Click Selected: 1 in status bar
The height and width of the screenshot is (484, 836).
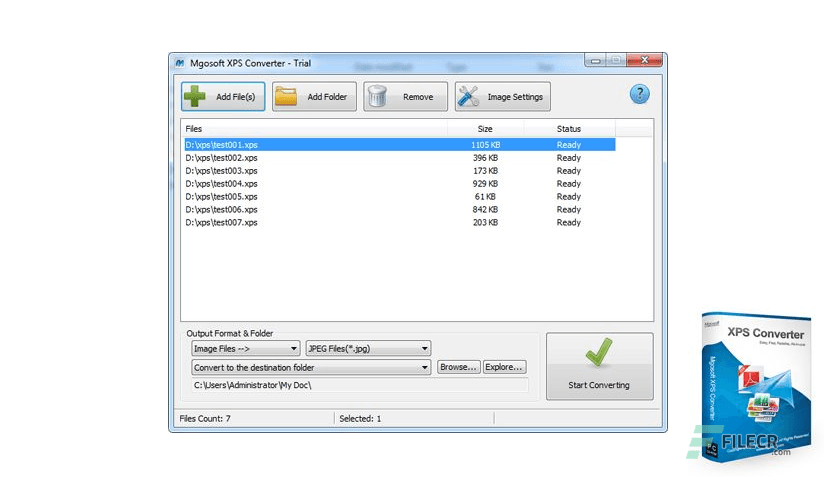tap(360, 418)
